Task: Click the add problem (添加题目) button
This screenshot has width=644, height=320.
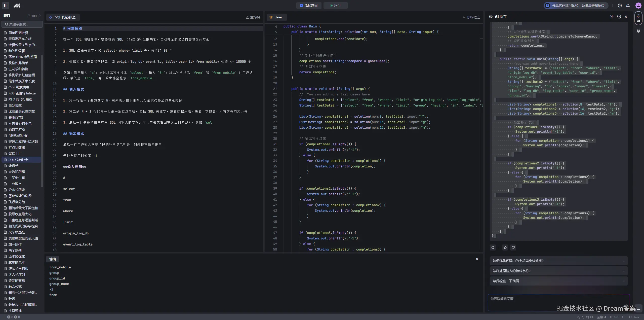Action: click(x=309, y=6)
